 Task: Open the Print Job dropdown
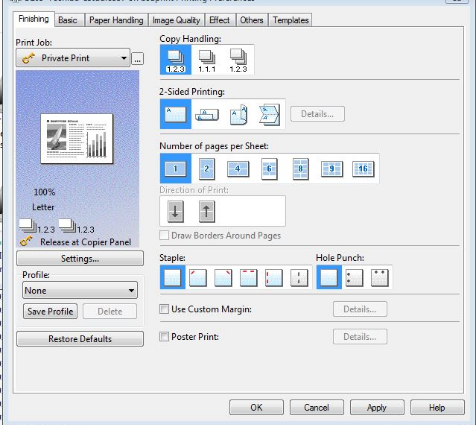coord(73,58)
